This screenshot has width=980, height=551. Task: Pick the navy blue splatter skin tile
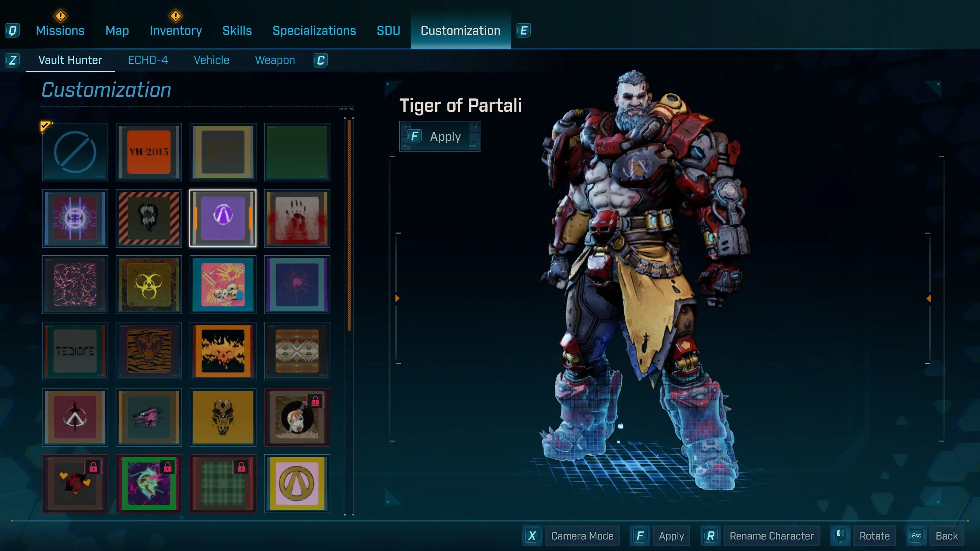(297, 285)
